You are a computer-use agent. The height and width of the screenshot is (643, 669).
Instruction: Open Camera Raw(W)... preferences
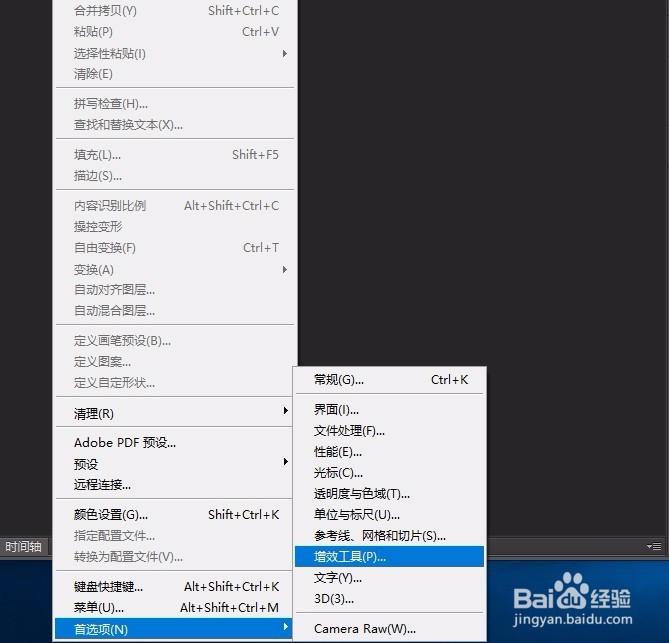point(390,628)
